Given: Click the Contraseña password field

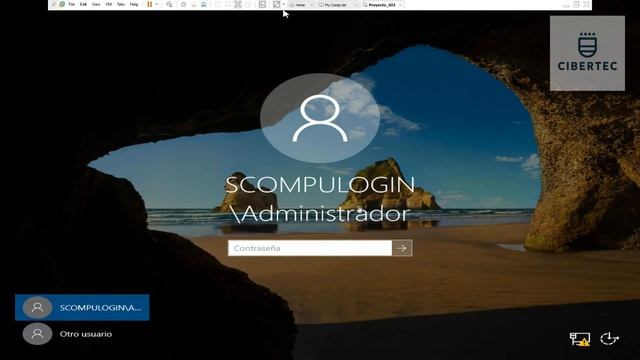Looking at the screenshot, I should (310, 248).
